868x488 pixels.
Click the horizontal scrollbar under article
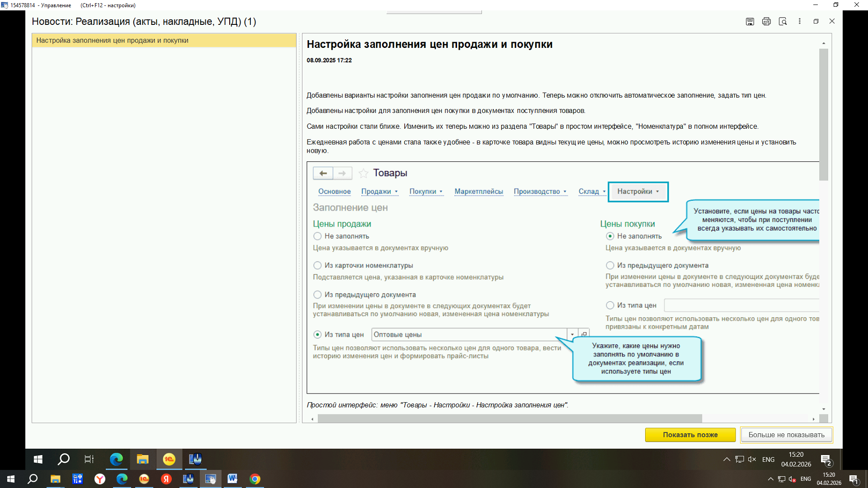509,419
